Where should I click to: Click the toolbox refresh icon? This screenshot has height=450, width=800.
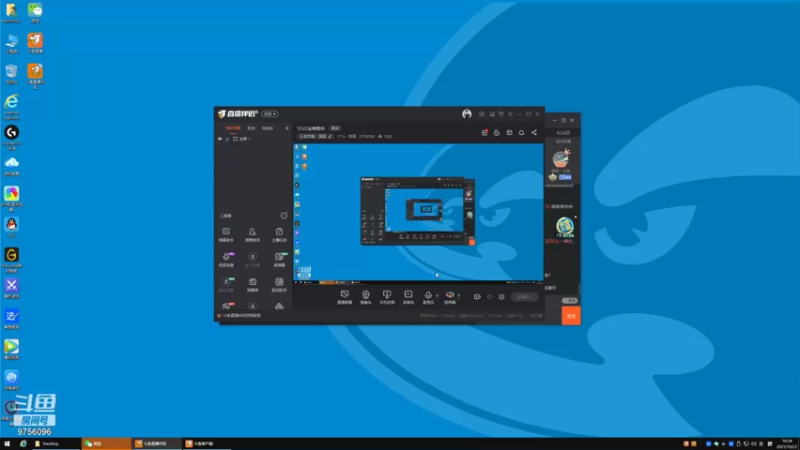point(284,216)
